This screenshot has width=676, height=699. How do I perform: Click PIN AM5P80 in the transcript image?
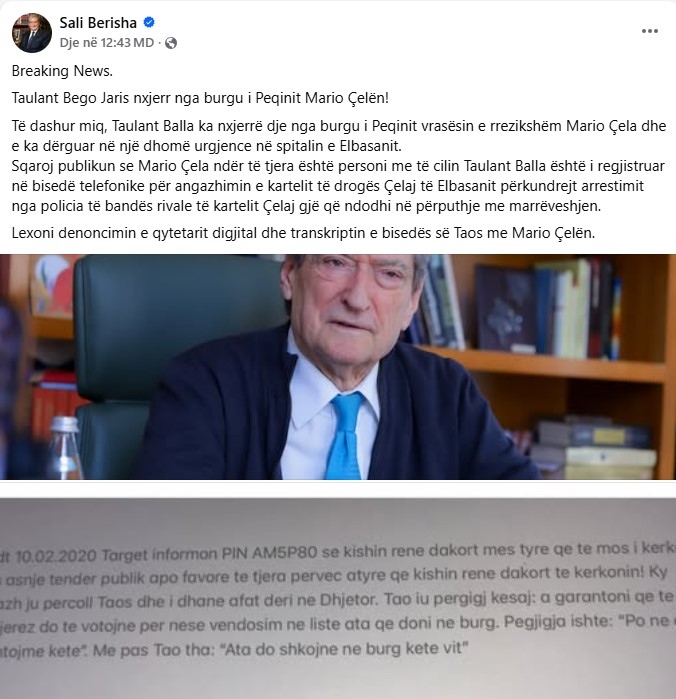(269, 553)
